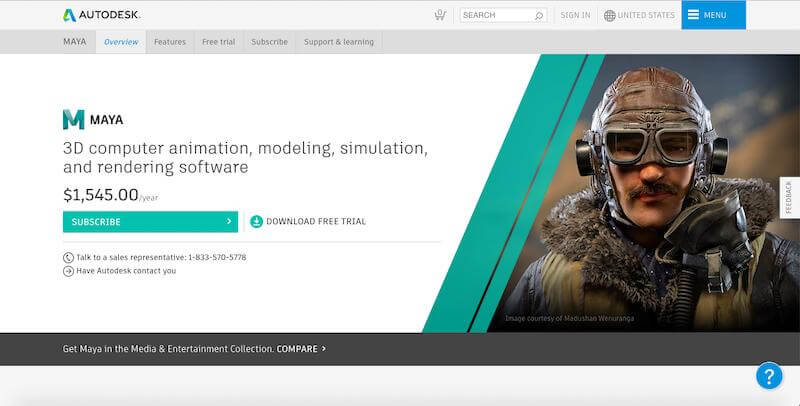Select the MAYA nav label

click(x=74, y=42)
